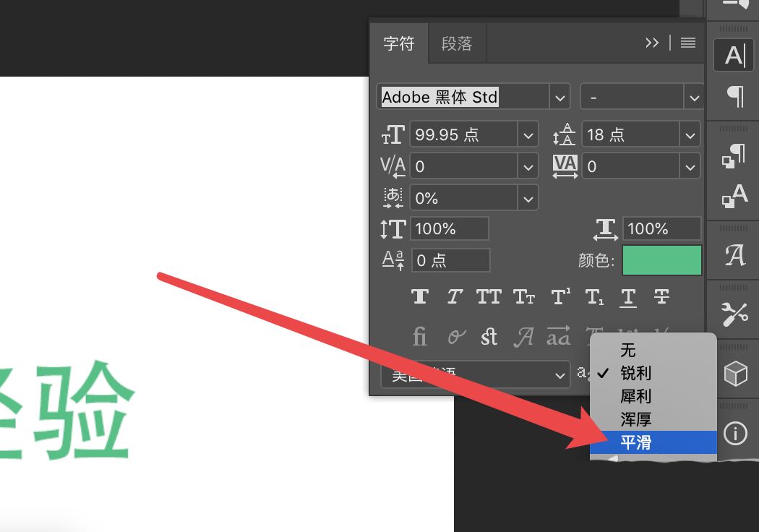Screen dimensions: 759x532
Task: Toggle strikethrough formatting
Action: pyautogui.click(x=662, y=296)
